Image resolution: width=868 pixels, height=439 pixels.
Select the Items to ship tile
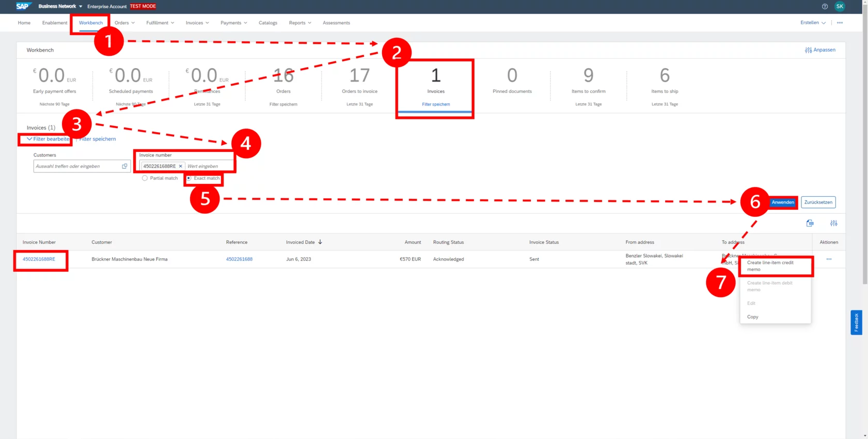(x=665, y=86)
